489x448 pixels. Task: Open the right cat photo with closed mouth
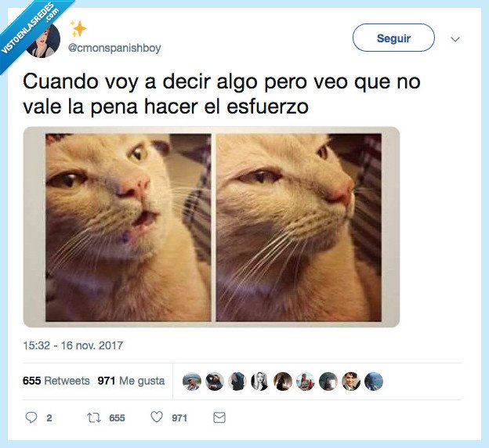click(299, 228)
